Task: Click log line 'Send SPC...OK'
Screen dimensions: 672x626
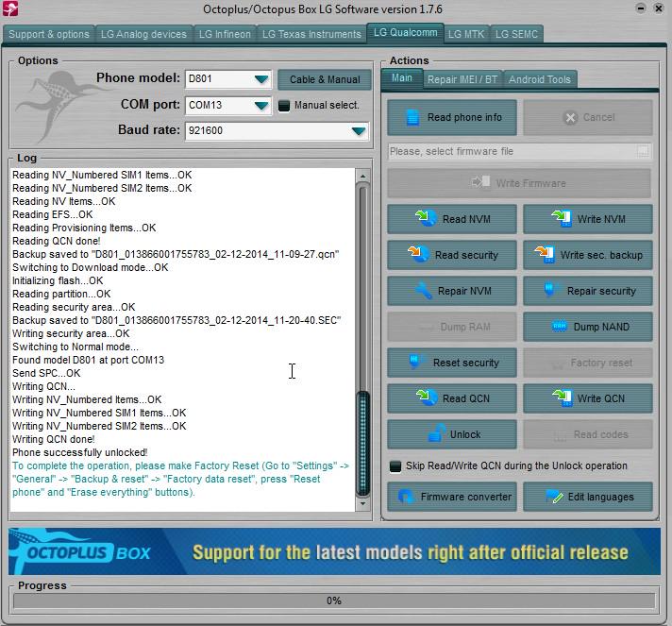Action: coord(46,373)
